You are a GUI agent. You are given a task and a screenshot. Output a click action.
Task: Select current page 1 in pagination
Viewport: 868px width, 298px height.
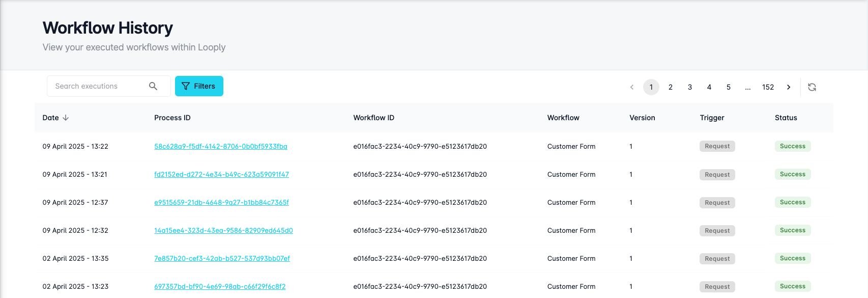(x=651, y=87)
